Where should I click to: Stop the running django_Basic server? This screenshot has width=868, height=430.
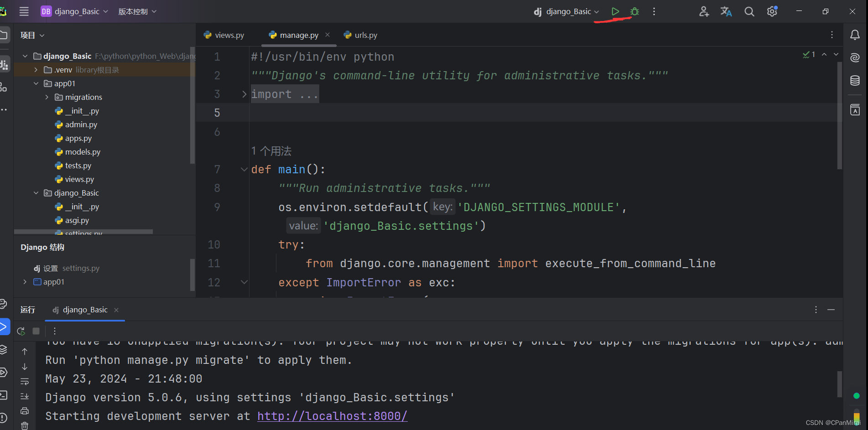36,331
